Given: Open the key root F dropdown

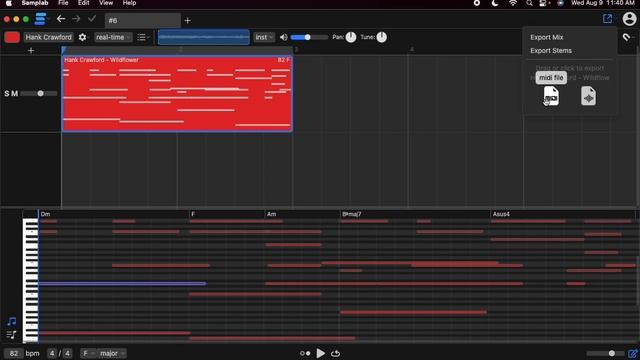Looking at the screenshot, I should pos(88,353).
